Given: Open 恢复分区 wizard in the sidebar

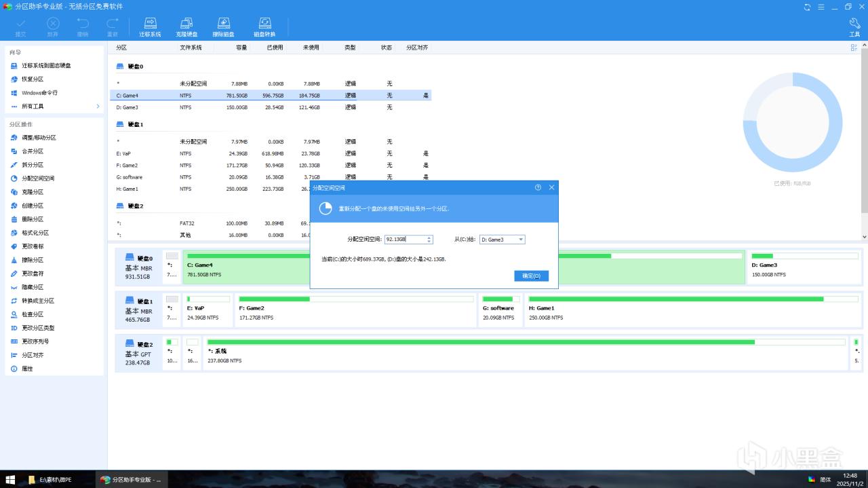Looking at the screenshot, I should (33, 79).
